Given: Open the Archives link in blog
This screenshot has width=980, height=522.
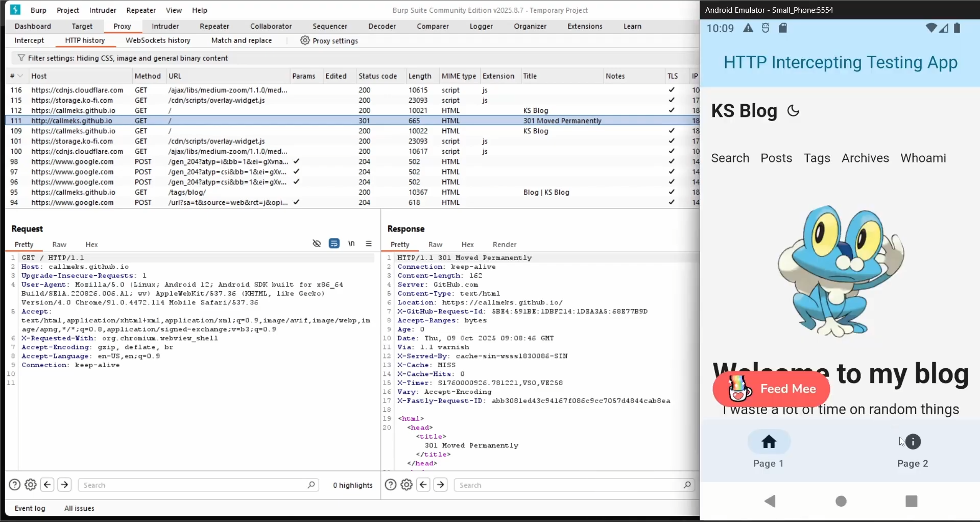Looking at the screenshot, I should pos(865,158).
